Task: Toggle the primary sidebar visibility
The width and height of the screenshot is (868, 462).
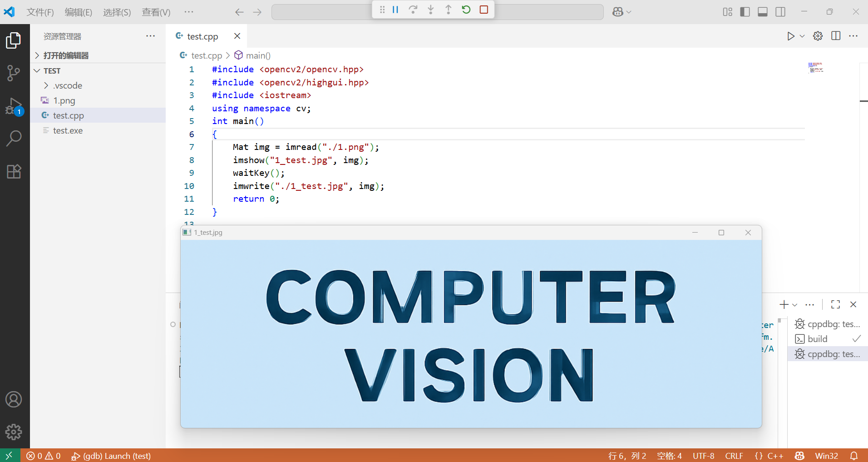Action: click(745, 12)
